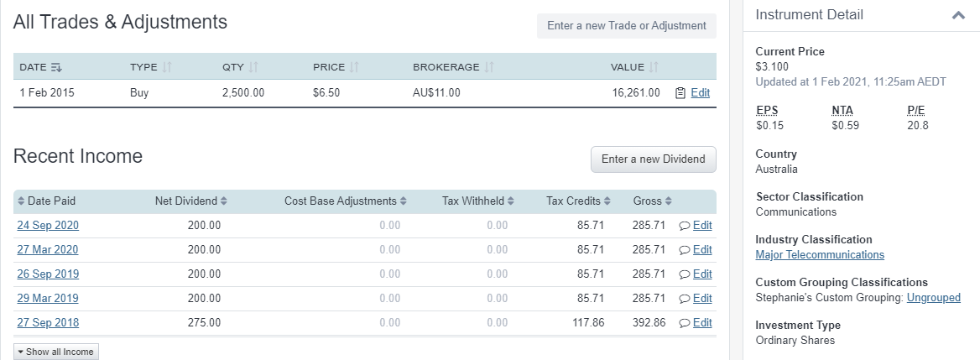Click comment icon for 29 Mar 2019 dividend
Screen dimensions: 980x360
click(x=685, y=299)
